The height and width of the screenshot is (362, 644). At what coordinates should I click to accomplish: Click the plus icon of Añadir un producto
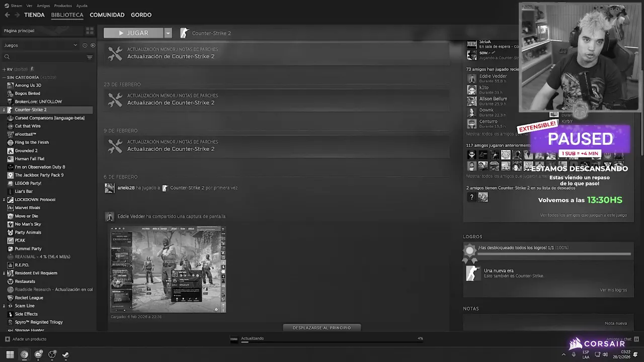coord(7,339)
